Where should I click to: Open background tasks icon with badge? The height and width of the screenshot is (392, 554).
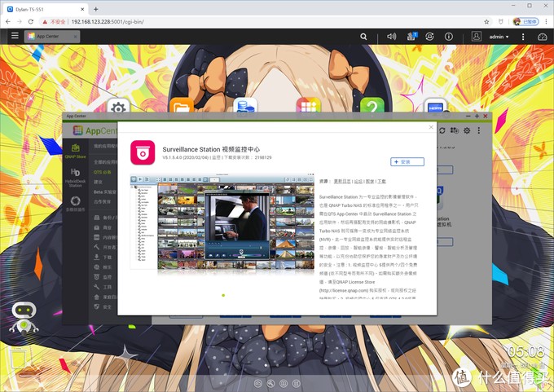click(x=411, y=36)
